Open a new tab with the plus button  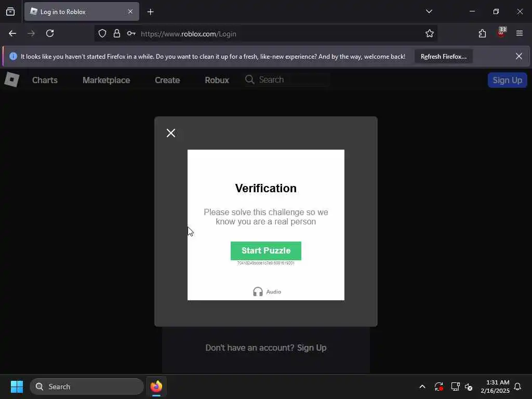pyautogui.click(x=150, y=12)
